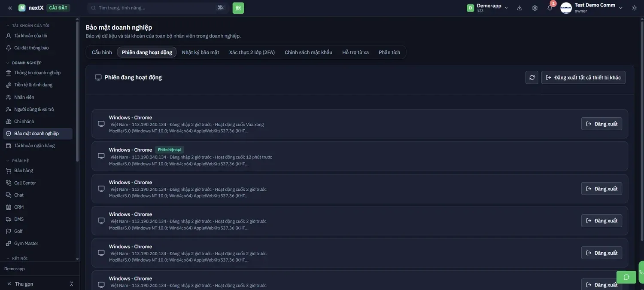Image resolution: width=644 pixels, height=290 pixels.
Task: Open the Golf module
Action: point(38,231)
